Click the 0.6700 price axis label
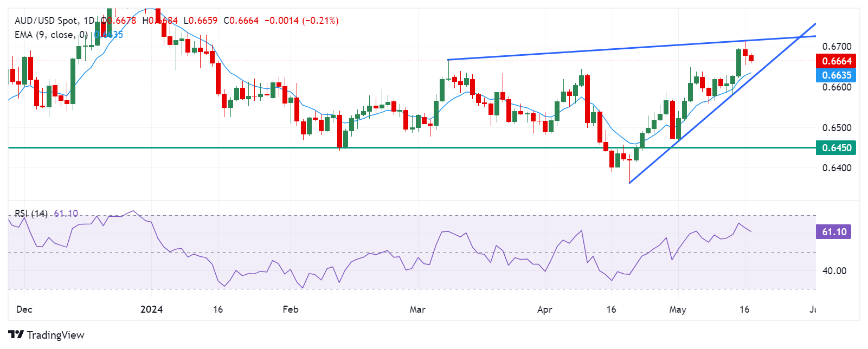Image resolution: width=868 pixels, height=349 pixels. (x=837, y=47)
